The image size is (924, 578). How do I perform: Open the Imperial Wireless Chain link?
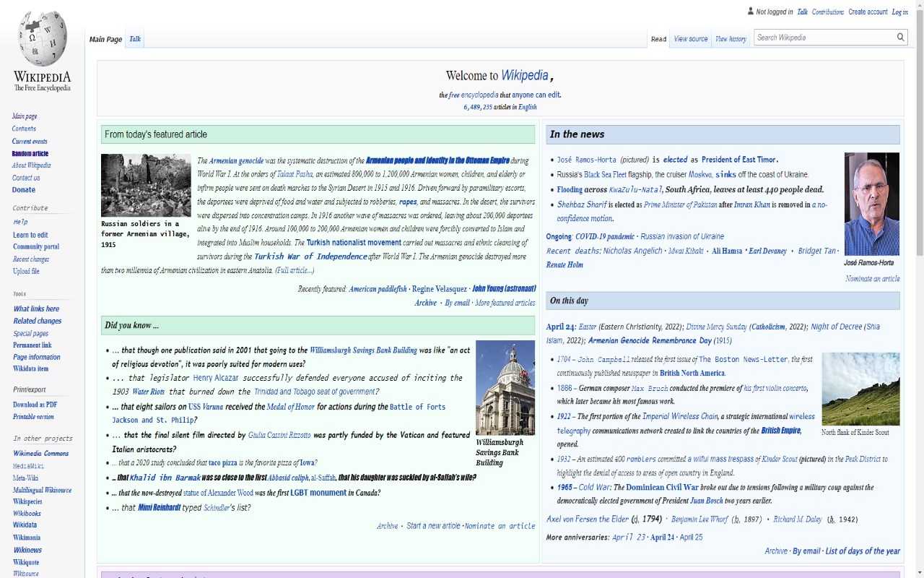[680, 416]
